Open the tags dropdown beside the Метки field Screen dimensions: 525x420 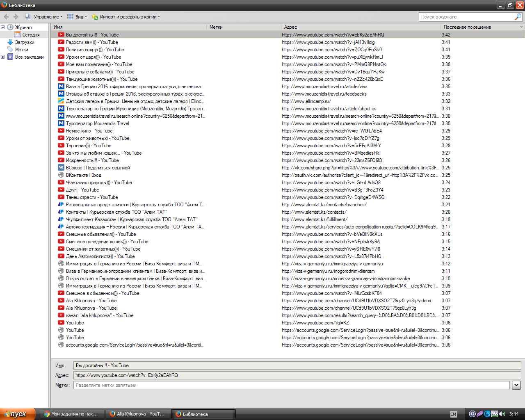[x=516, y=385]
